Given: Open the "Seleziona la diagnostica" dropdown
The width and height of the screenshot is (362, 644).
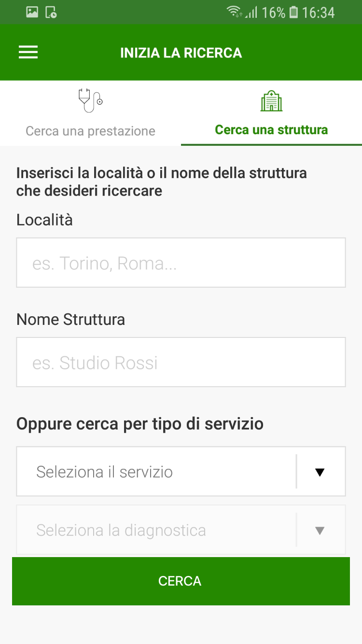Looking at the screenshot, I should tap(154, 530).
